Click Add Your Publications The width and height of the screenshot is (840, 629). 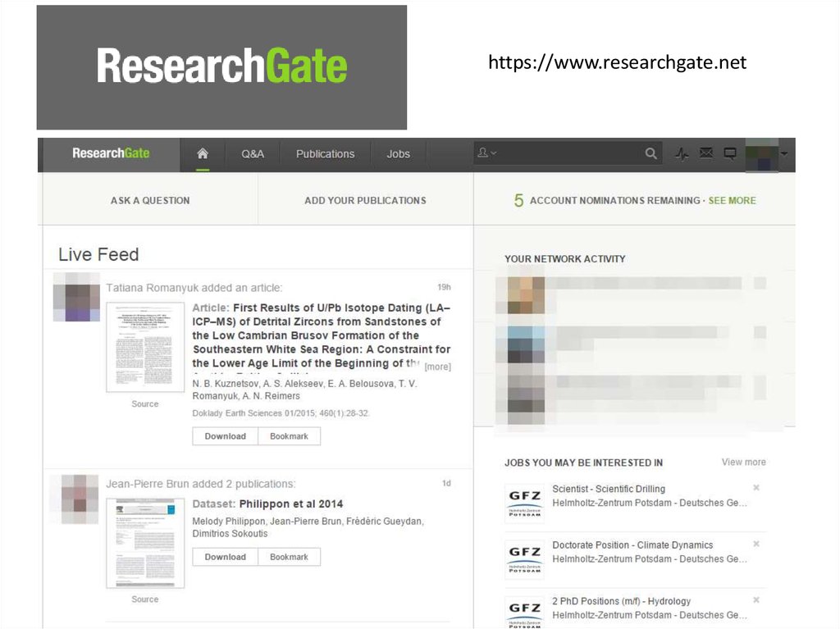pos(365,200)
